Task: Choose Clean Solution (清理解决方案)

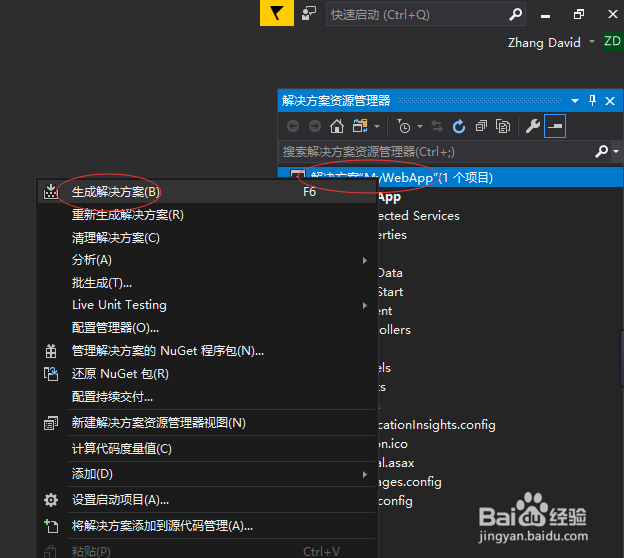Action: pos(207,238)
